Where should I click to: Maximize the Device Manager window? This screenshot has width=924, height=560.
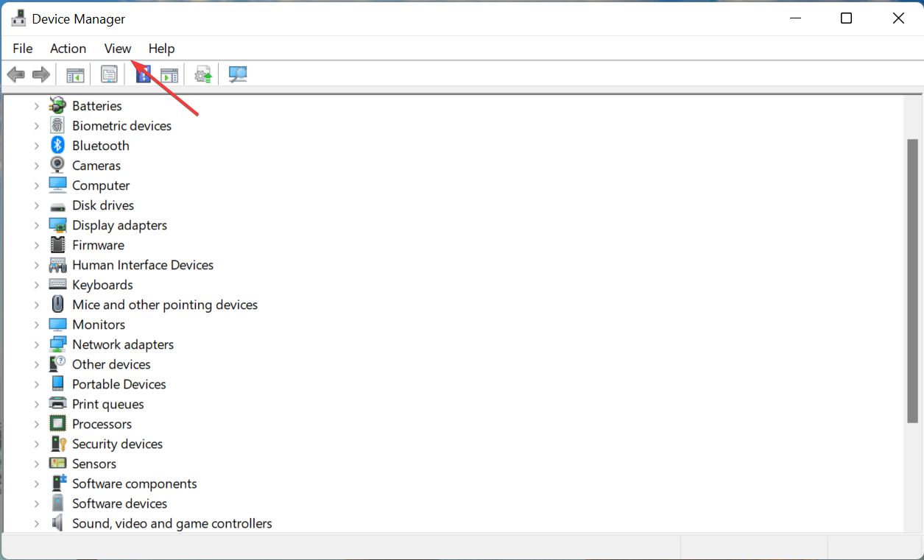(x=847, y=18)
